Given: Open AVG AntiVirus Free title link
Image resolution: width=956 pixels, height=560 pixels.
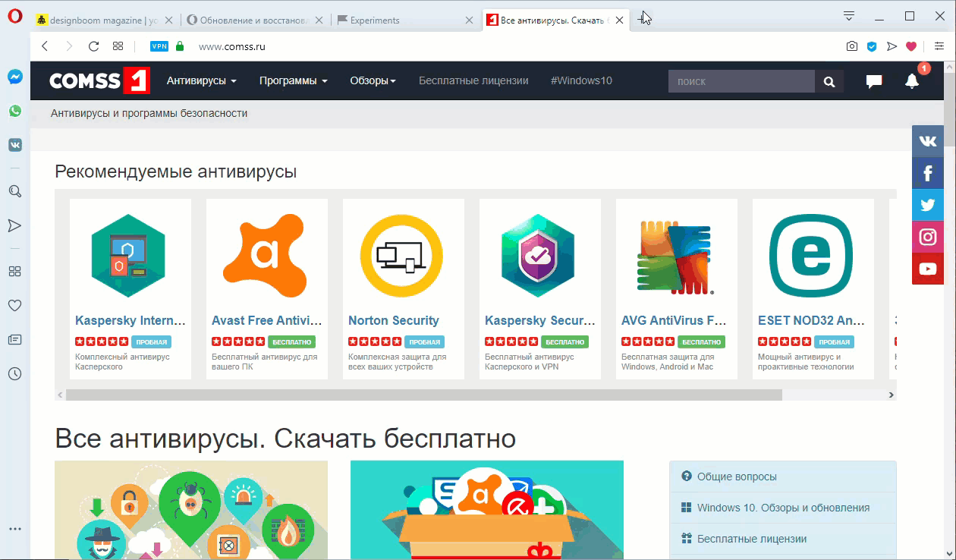Looking at the screenshot, I should [674, 320].
